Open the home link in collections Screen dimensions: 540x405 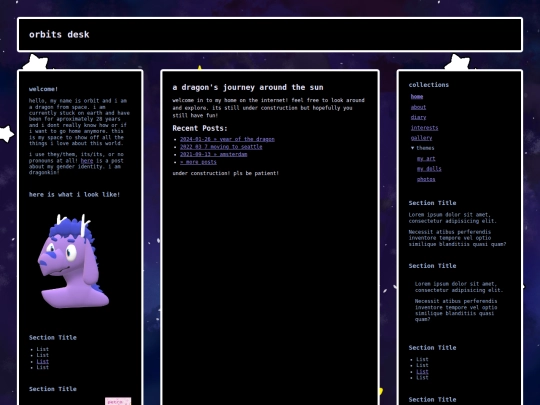click(417, 97)
